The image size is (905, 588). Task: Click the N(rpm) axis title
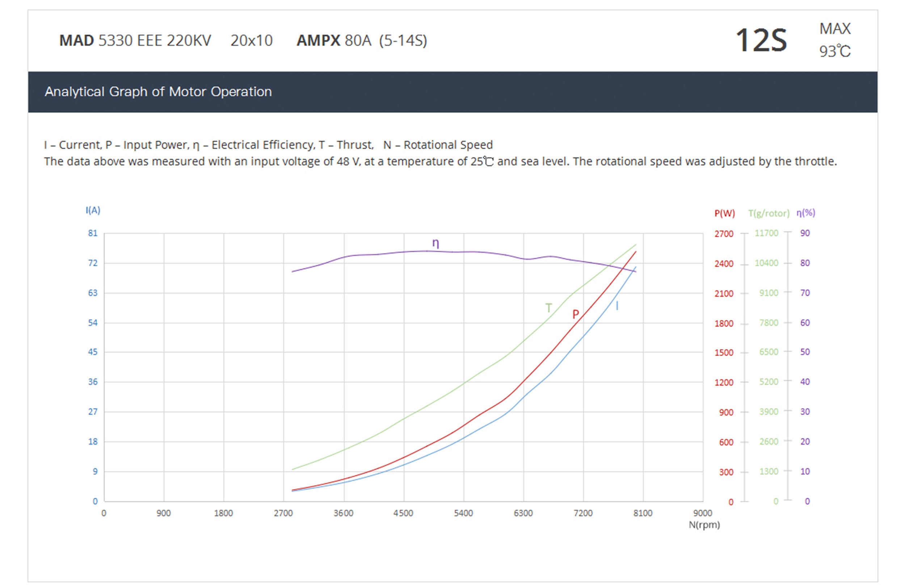click(x=704, y=525)
